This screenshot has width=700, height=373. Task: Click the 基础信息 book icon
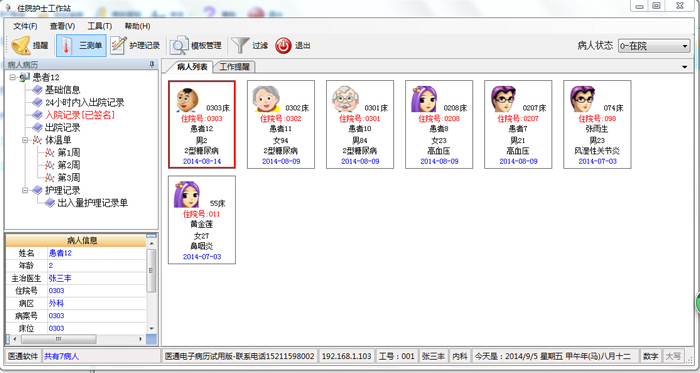click(x=38, y=90)
